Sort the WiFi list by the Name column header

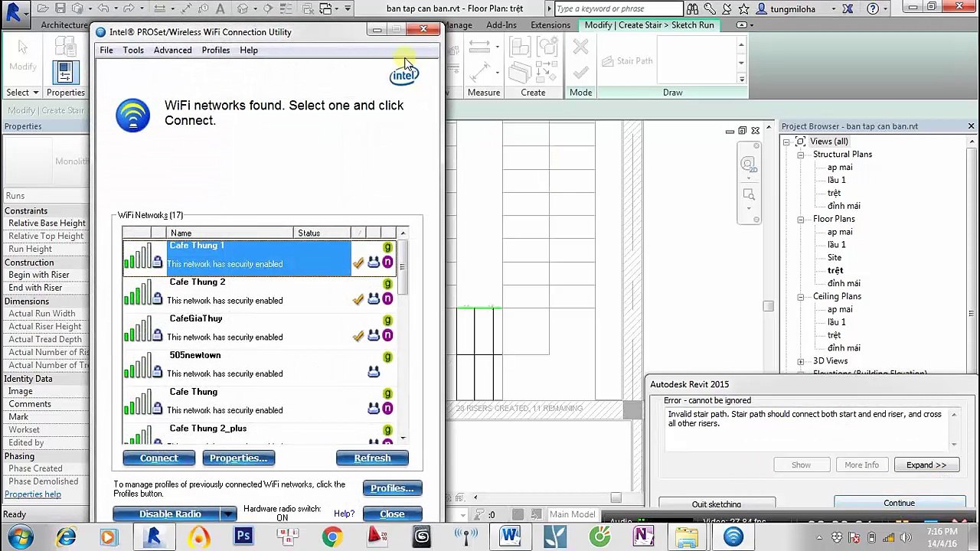pos(230,233)
